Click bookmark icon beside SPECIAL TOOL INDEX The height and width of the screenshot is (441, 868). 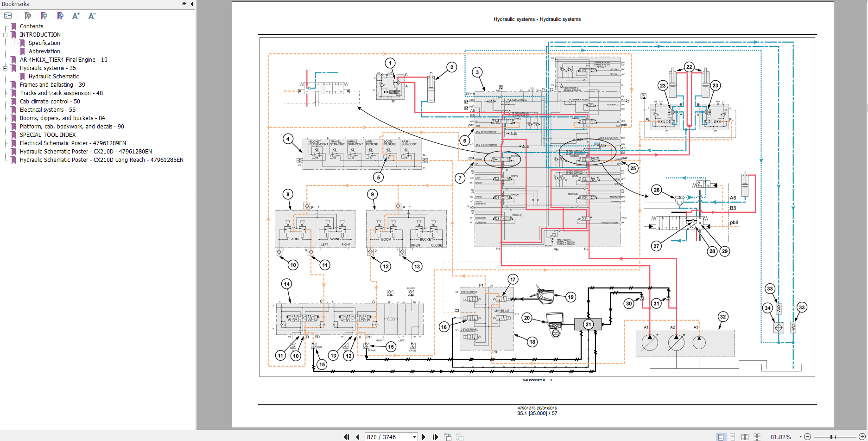(x=13, y=135)
